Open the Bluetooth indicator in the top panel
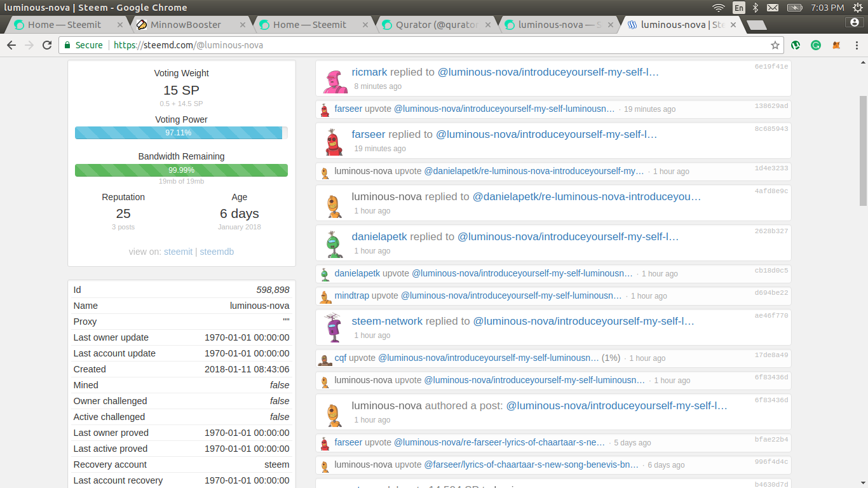Screen dimensions: 868x488 756,8
